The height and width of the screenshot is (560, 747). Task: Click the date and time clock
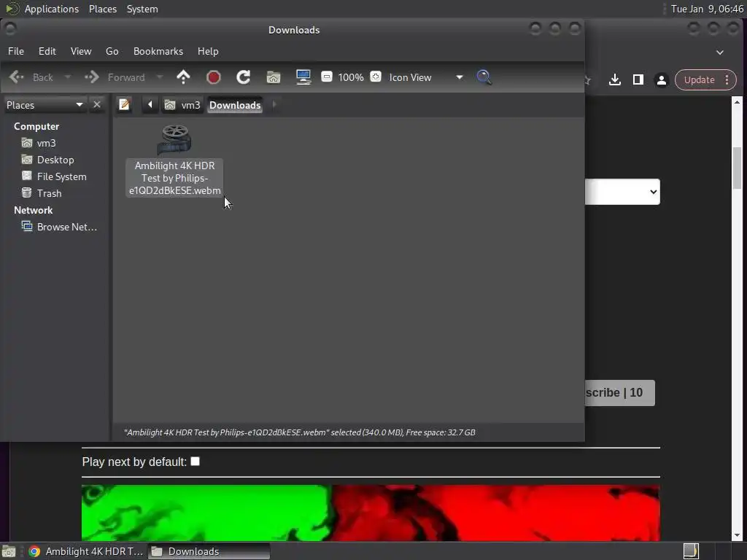point(707,9)
